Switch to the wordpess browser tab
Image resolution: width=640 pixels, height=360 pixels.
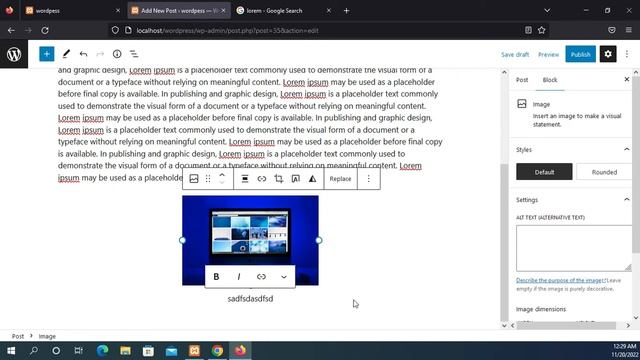[73, 11]
